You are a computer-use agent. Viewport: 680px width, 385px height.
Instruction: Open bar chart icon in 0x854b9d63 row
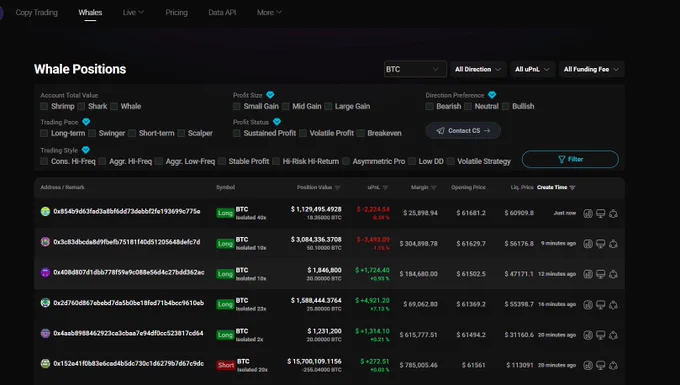[588, 213]
